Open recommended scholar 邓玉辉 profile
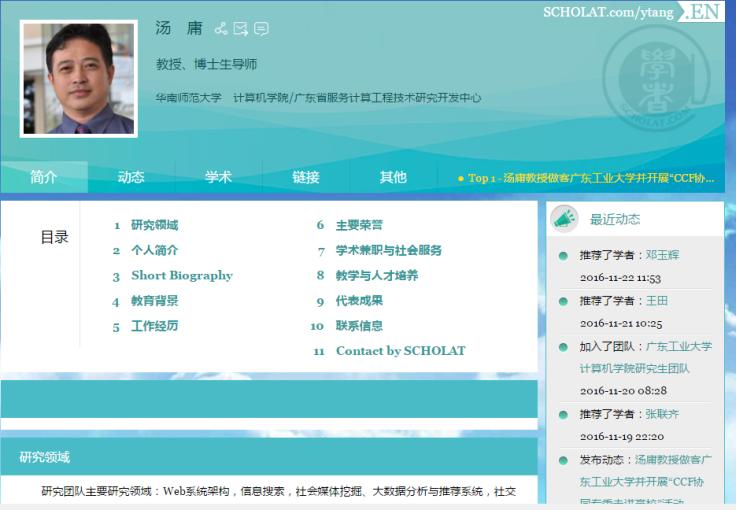Screen dimensions: 736x510 click(662, 255)
